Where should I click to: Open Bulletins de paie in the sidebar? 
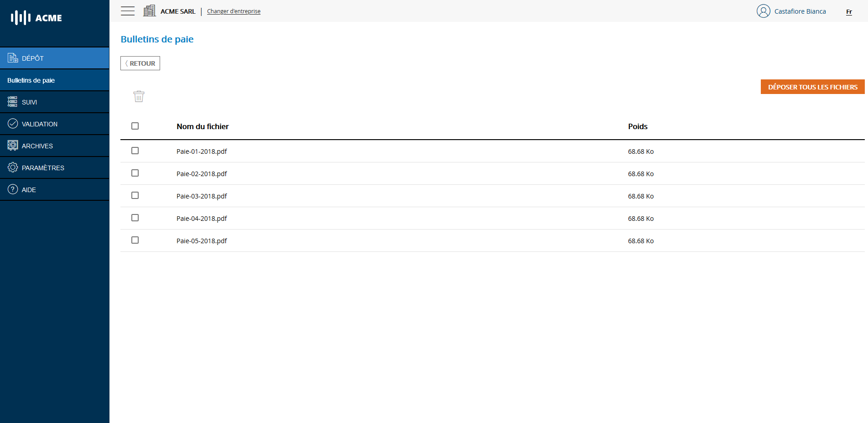pyautogui.click(x=31, y=80)
